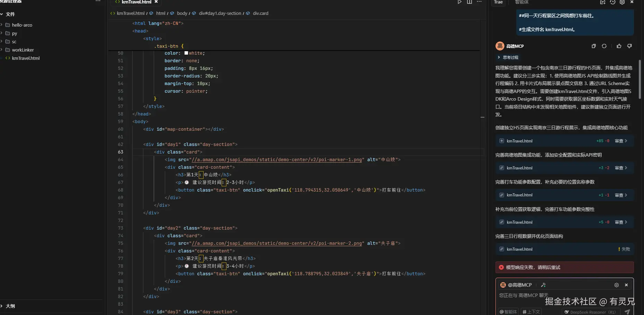Click the 高德MCP orange avatar
This screenshot has height=315, width=644.
(500, 46)
